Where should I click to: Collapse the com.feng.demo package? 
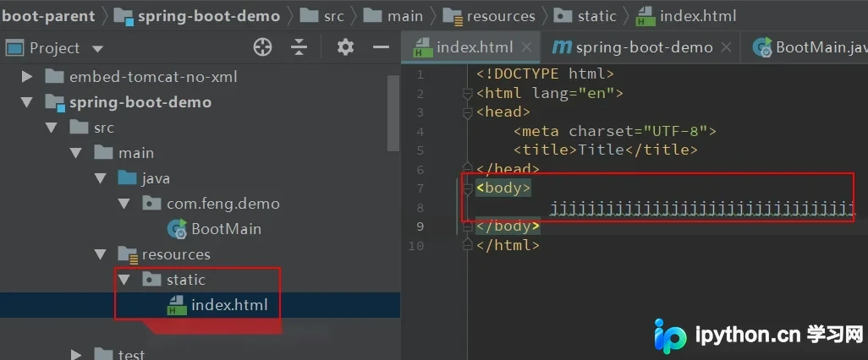click(x=124, y=204)
